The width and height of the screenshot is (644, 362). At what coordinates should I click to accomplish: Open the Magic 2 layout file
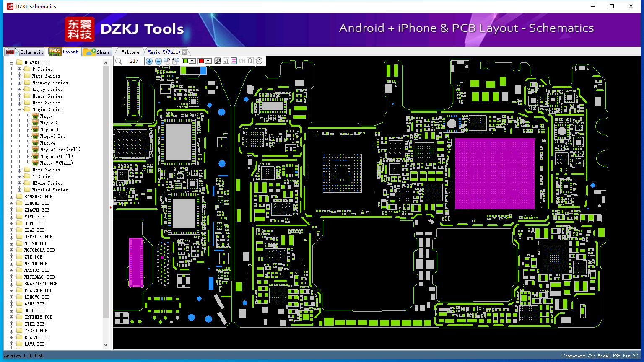(x=49, y=123)
